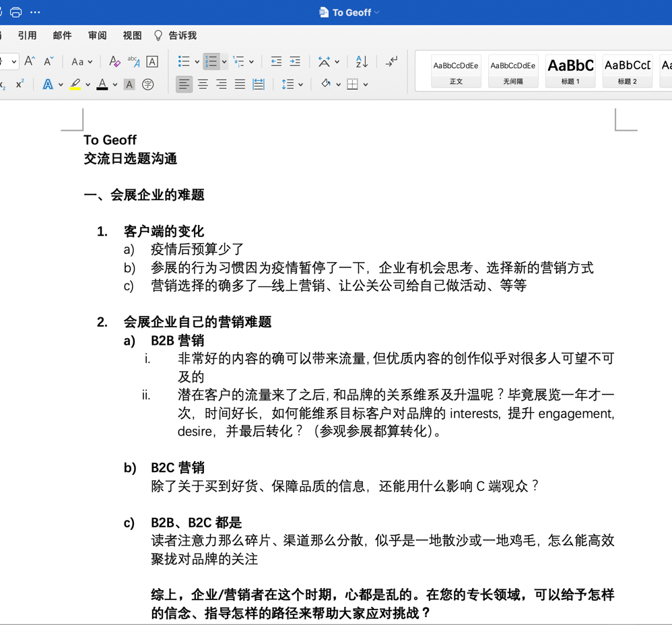
Task: Click the 告诉我 lightbulb icon
Action: tap(158, 36)
